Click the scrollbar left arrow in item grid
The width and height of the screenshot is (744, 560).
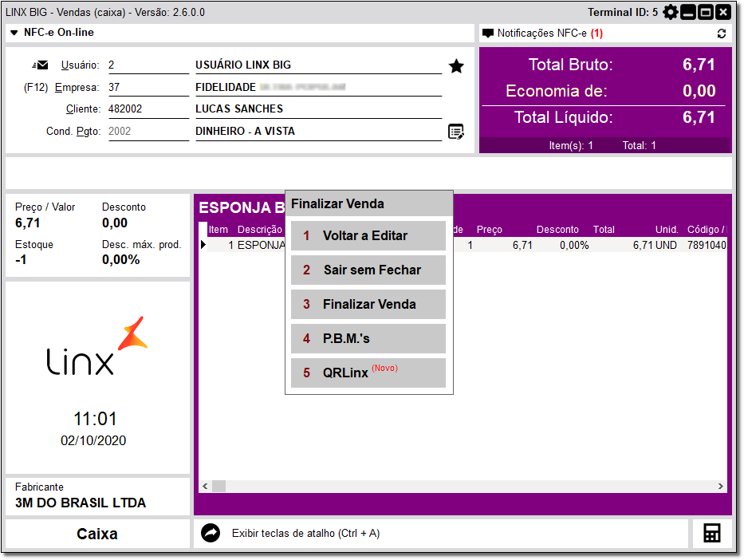(x=205, y=486)
